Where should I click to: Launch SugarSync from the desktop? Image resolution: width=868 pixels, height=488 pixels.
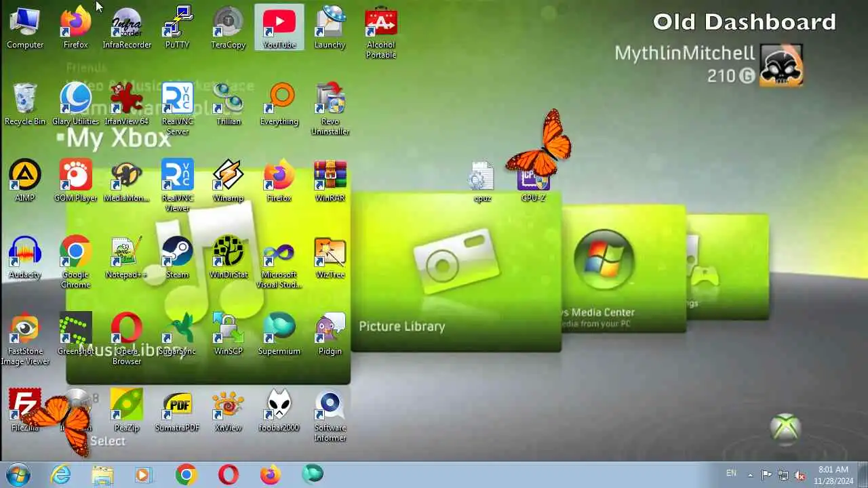point(178,335)
